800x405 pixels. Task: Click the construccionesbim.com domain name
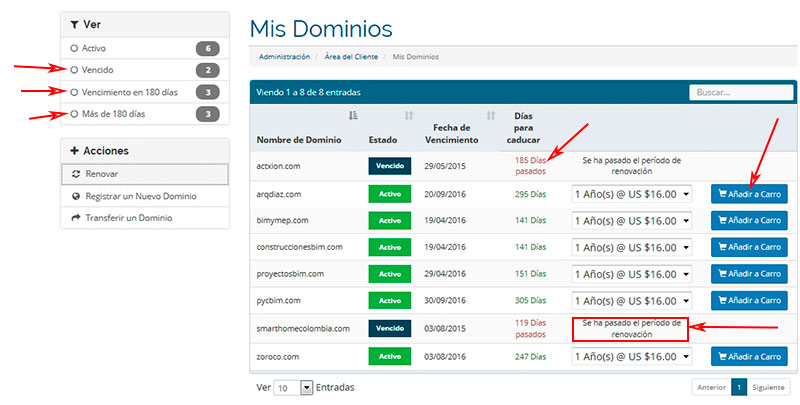click(x=299, y=247)
